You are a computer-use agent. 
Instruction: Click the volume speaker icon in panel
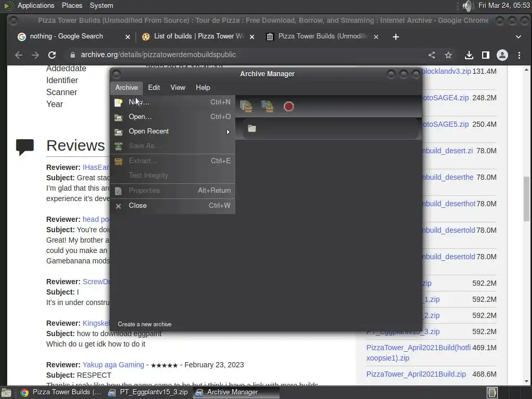pyautogui.click(x=467, y=6)
